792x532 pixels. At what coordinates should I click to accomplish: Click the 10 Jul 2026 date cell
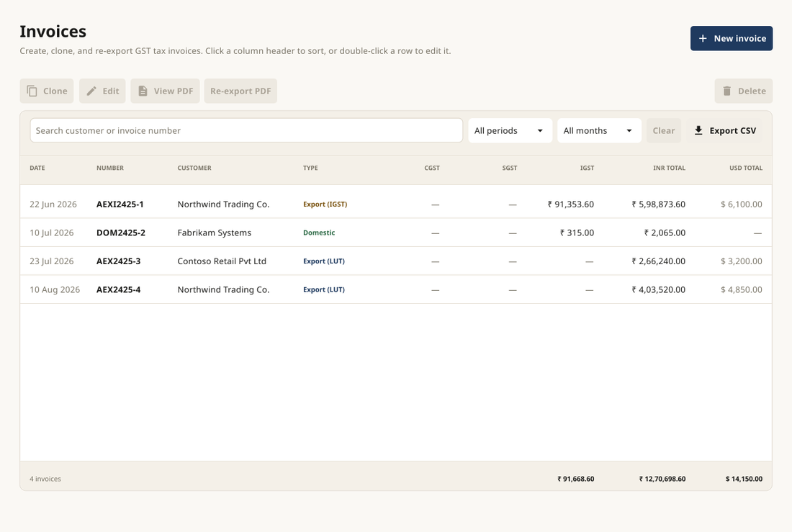pos(52,233)
